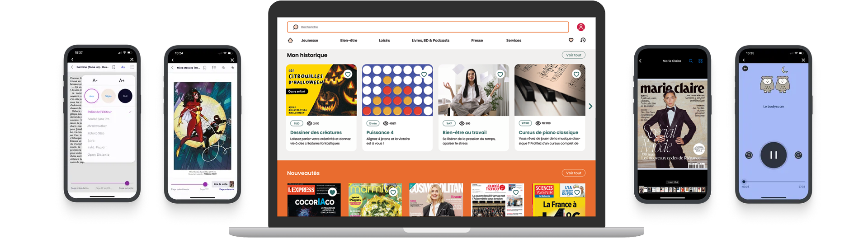The width and height of the screenshot is (868, 238).
Task: Open the Presse menu
Action: tap(477, 40)
